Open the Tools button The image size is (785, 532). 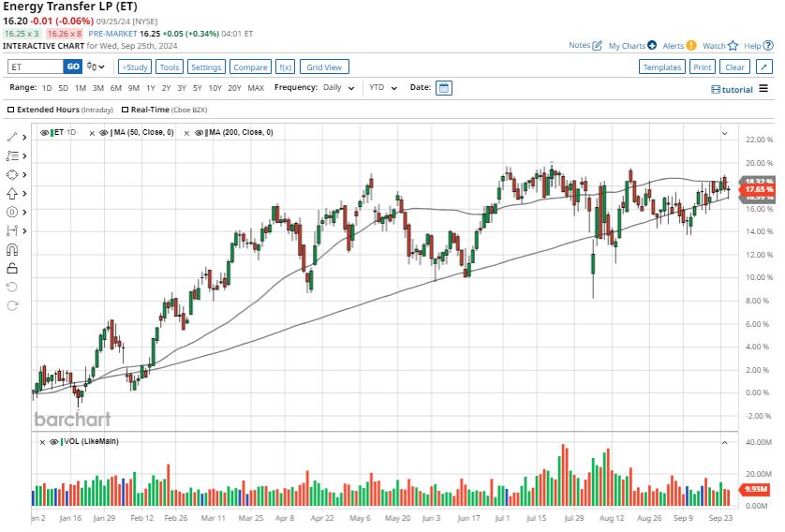click(170, 67)
